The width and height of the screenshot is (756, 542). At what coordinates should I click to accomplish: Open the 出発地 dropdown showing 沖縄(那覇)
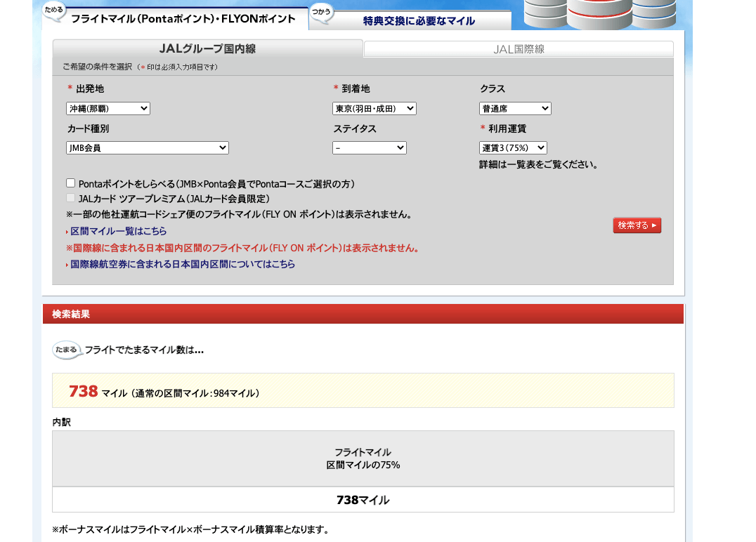108,108
